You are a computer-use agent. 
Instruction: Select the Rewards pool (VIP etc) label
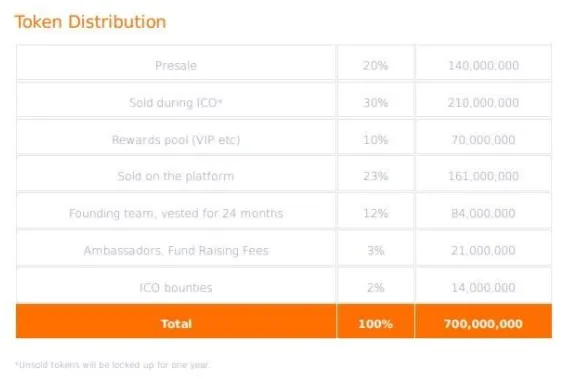tap(176, 140)
